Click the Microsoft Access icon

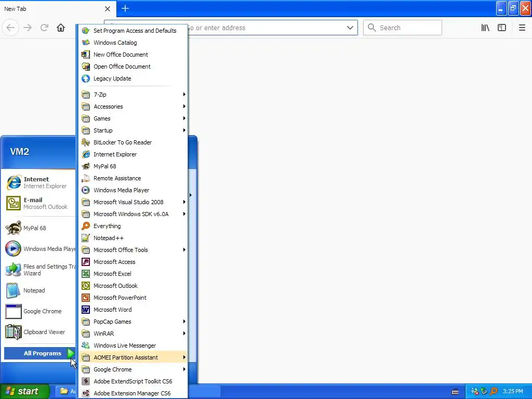coord(86,262)
